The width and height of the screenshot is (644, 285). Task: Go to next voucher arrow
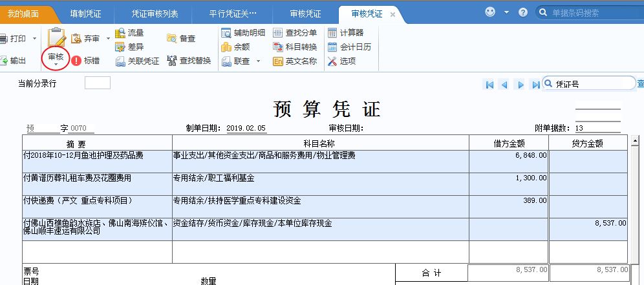click(521, 85)
